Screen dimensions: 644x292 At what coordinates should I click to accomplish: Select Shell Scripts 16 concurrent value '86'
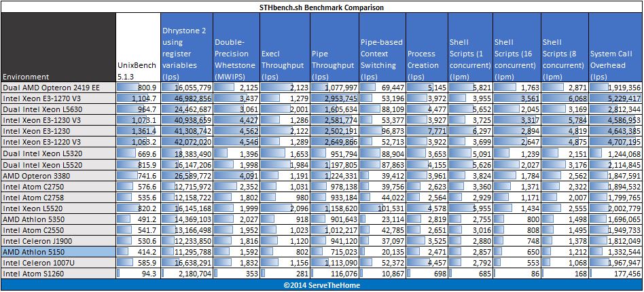pos(535,274)
